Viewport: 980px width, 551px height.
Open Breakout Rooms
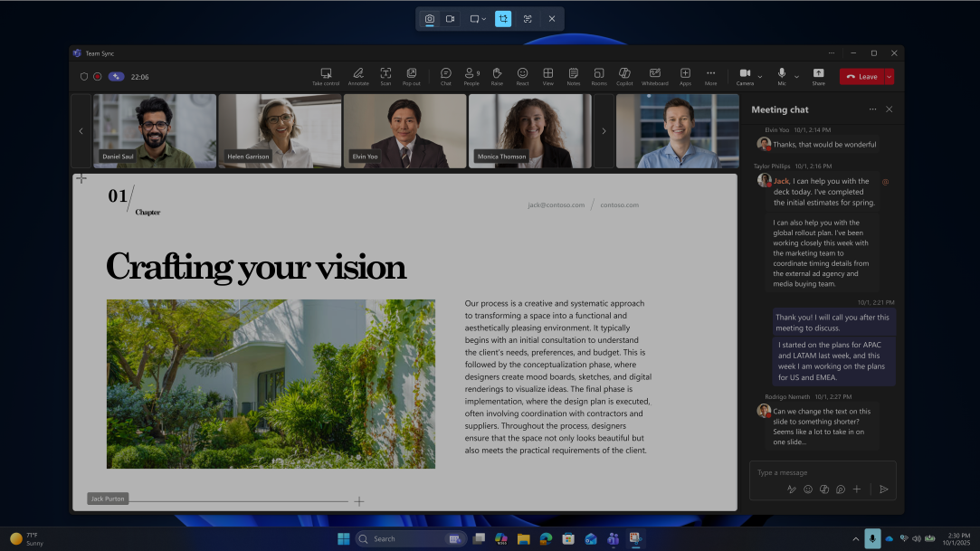coord(598,72)
